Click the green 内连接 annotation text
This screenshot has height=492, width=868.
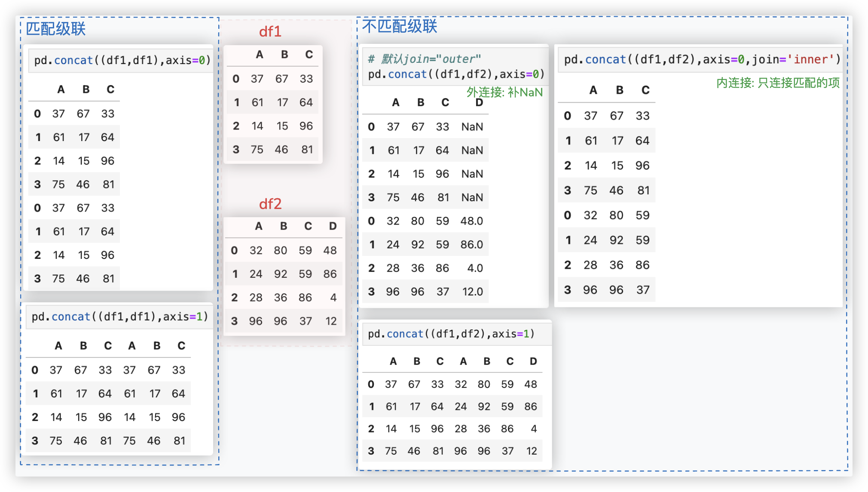click(x=777, y=83)
